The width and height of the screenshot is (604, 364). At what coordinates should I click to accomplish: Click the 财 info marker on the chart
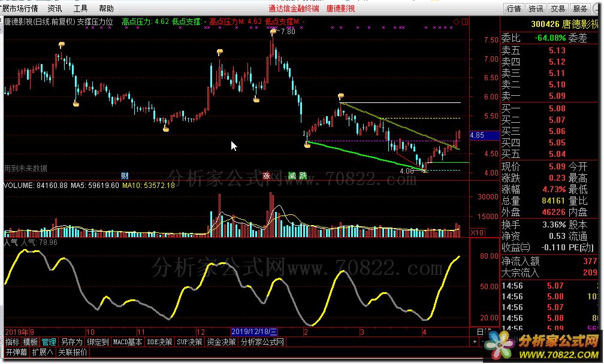coord(125,176)
